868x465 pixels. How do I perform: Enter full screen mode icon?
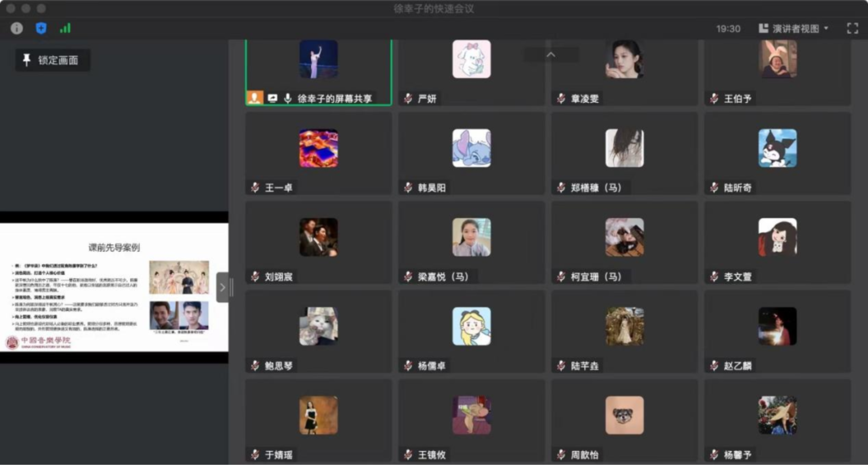(853, 28)
